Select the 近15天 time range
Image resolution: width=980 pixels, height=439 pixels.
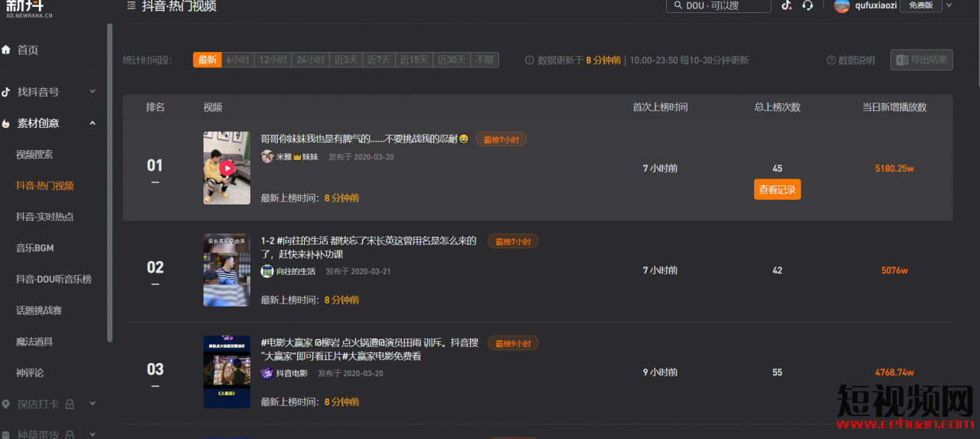coord(413,60)
